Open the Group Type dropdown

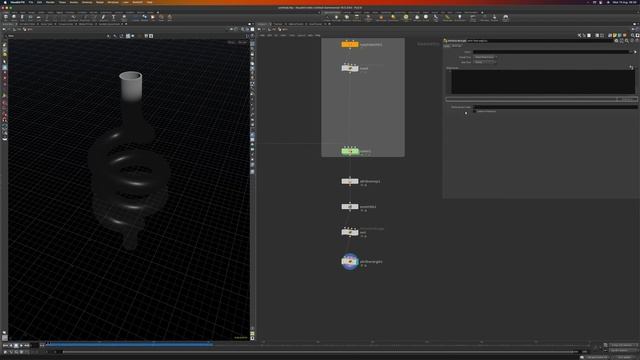tap(486, 57)
